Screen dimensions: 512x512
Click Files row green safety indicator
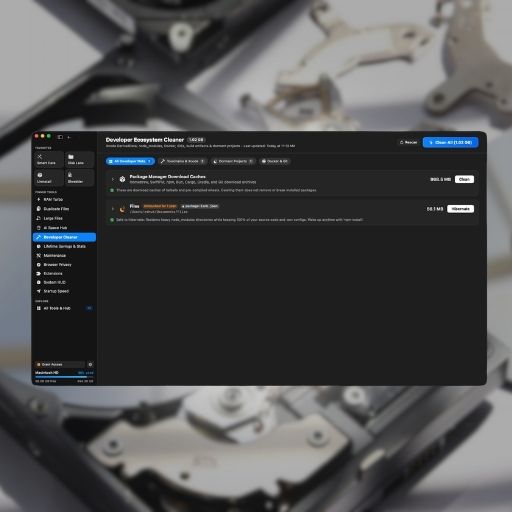[x=112, y=220]
